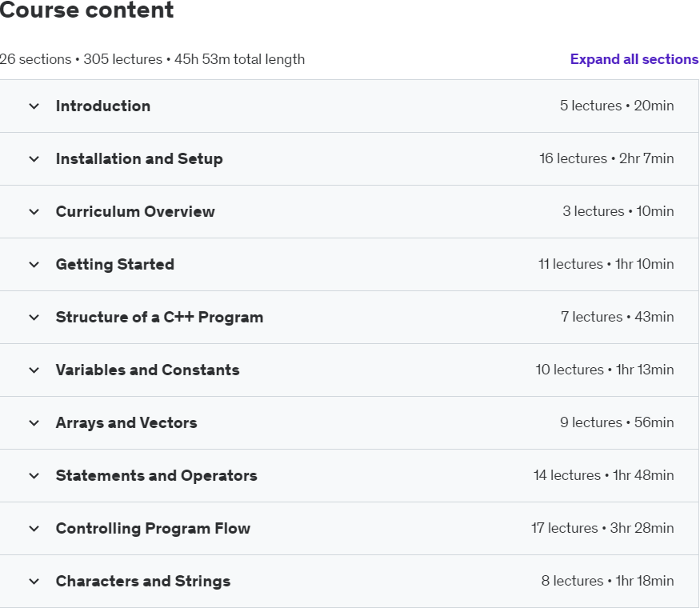The image size is (700, 608).
Task: Click the chevron icon beside Introduction
Action: (x=34, y=106)
